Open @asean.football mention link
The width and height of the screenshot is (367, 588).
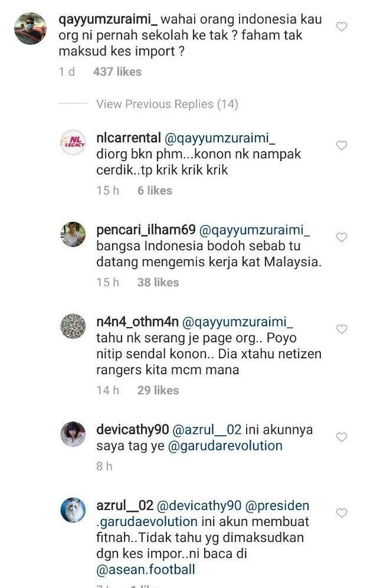click(x=146, y=569)
